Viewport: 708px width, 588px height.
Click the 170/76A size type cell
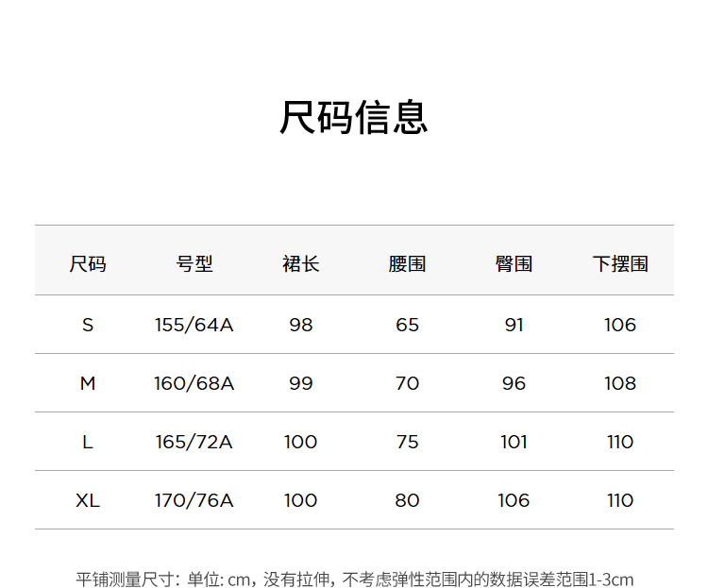coord(194,500)
